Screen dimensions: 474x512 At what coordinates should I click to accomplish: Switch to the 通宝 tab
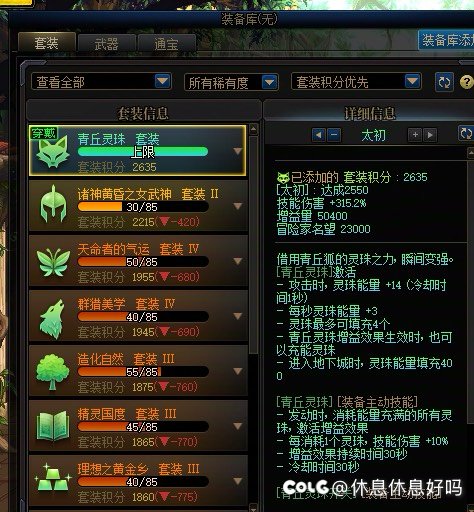(x=166, y=44)
